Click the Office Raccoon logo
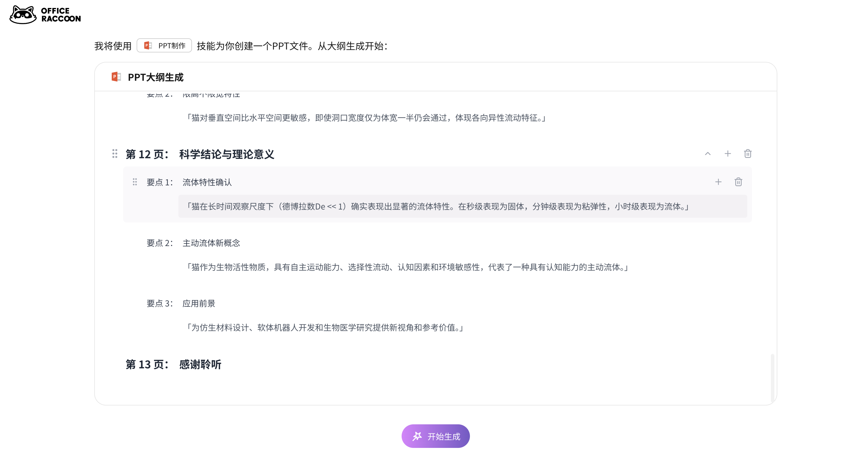The height and width of the screenshot is (465, 868). [45, 14]
